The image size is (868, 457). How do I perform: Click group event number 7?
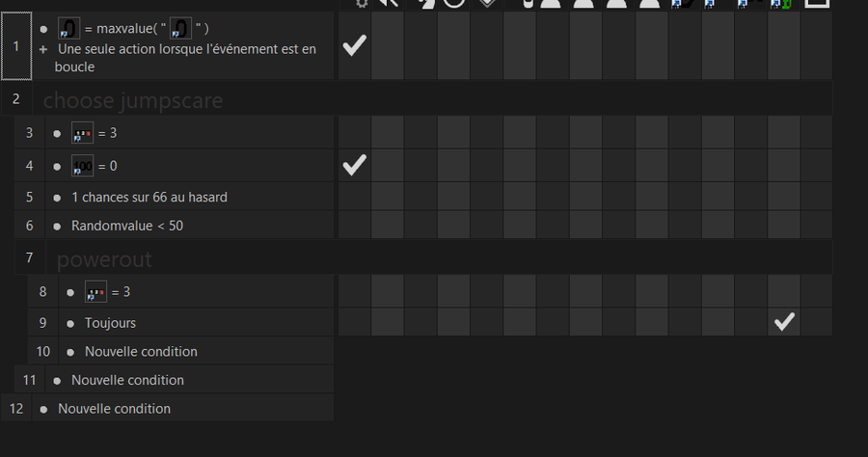coord(29,257)
